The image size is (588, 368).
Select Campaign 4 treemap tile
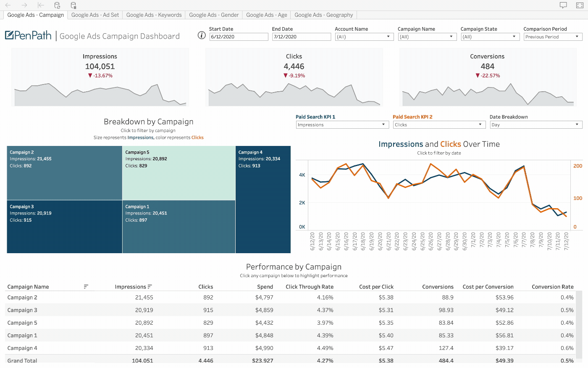click(263, 200)
